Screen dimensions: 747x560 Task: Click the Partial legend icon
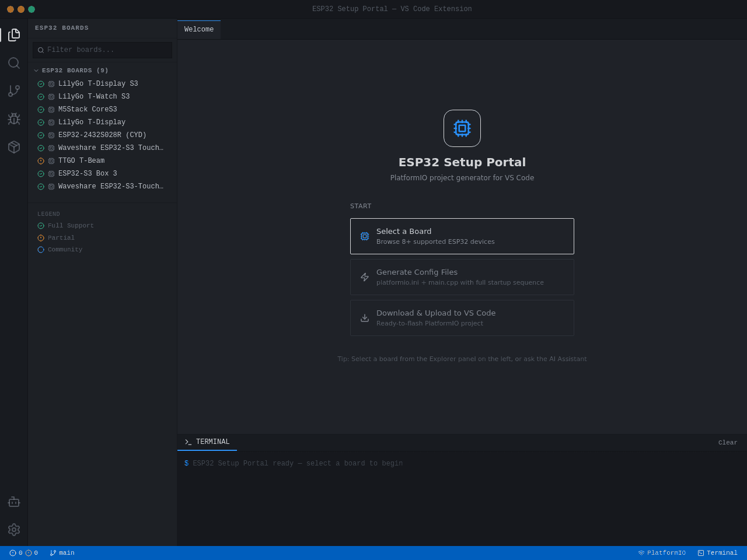coord(41,238)
